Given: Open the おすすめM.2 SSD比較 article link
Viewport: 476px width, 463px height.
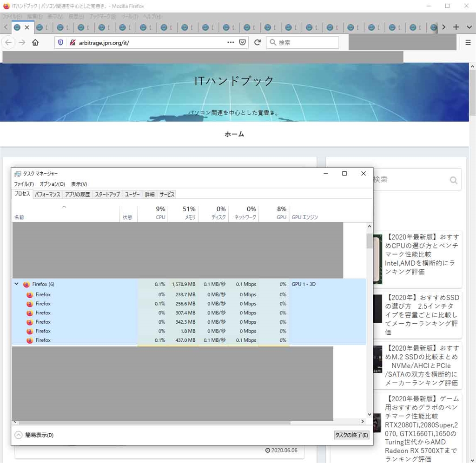Looking at the screenshot, I should 421,365.
